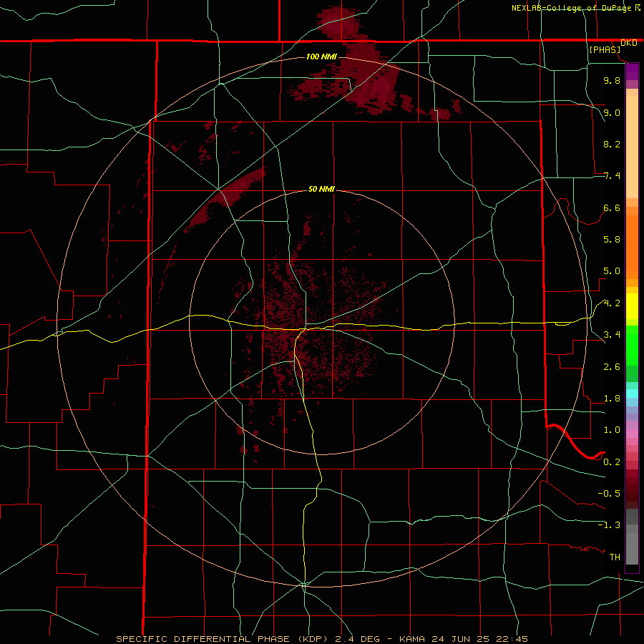This screenshot has height=644, width=644.
Task: Pick the yellow band of the color bar
Action: (632, 306)
